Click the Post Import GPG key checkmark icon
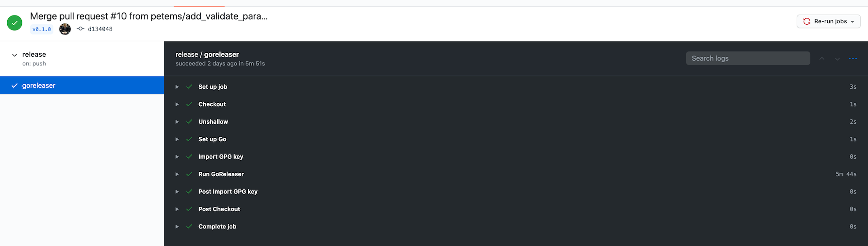868x246 pixels. point(189,192)
